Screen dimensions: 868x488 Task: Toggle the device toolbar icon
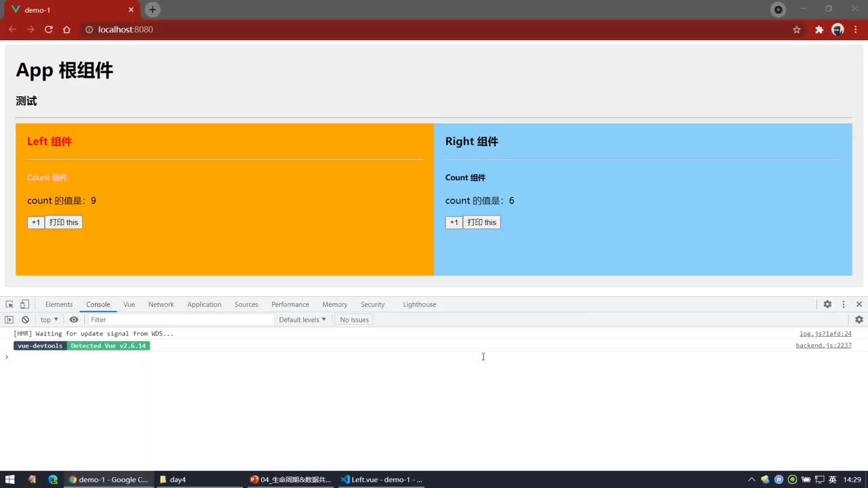point(24,304)
